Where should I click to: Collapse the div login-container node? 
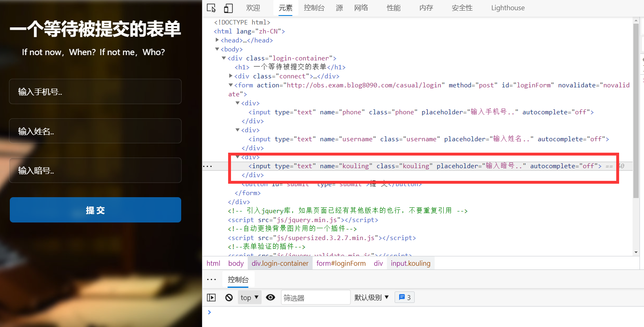point(224,58)
